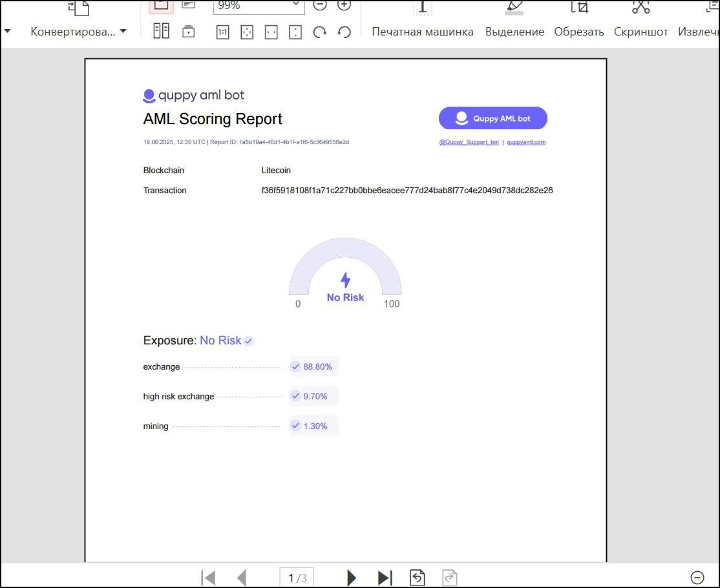The image size is (720, 588).
Task: Open the @Quppy_Support_bot link
Action: coord(469,142)
